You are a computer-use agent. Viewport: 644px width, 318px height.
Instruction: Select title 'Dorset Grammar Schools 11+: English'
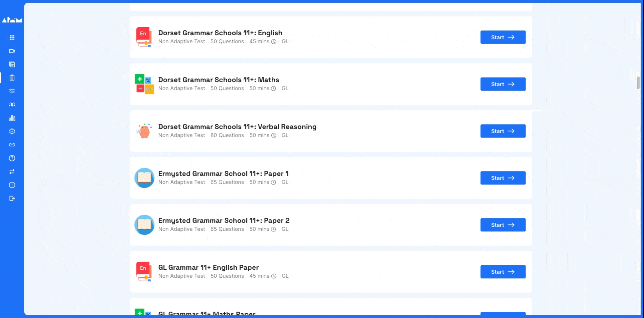pos(220,33)
